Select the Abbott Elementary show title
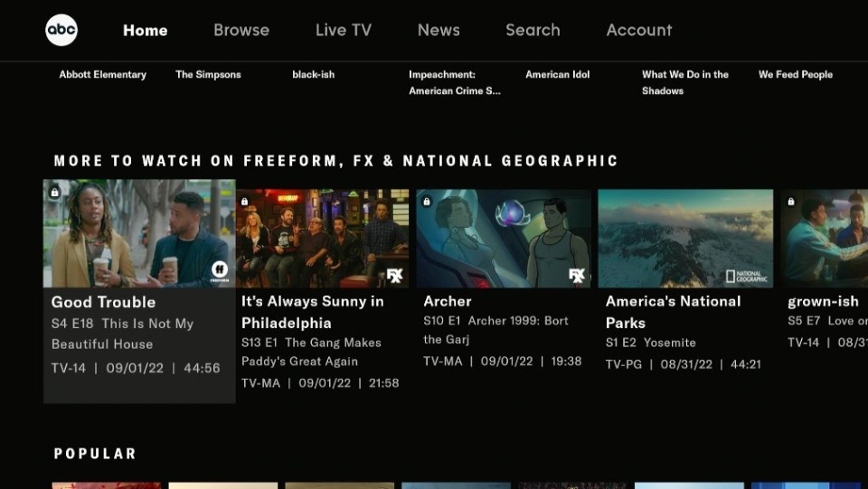Screen dimensions: 868x489 click(103, 74)
